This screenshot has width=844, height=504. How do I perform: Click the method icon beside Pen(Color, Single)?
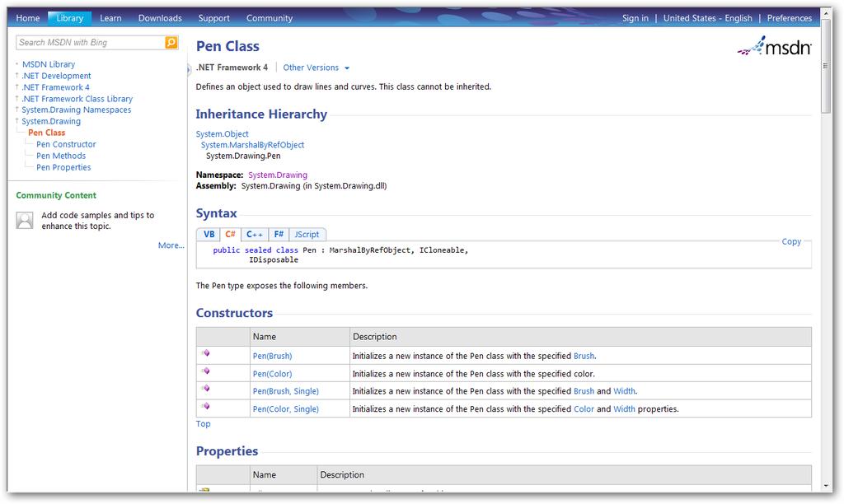tap(205, 406)
